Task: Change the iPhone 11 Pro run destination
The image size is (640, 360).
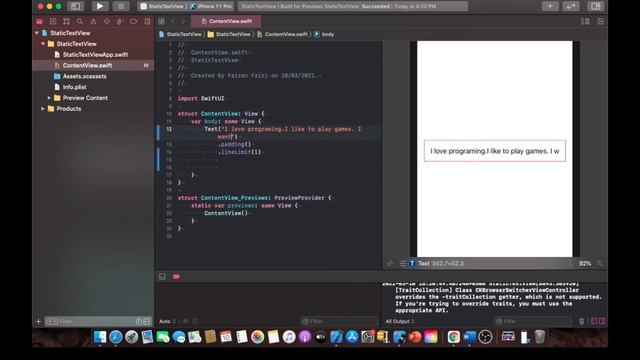Action: click(211, 6)
